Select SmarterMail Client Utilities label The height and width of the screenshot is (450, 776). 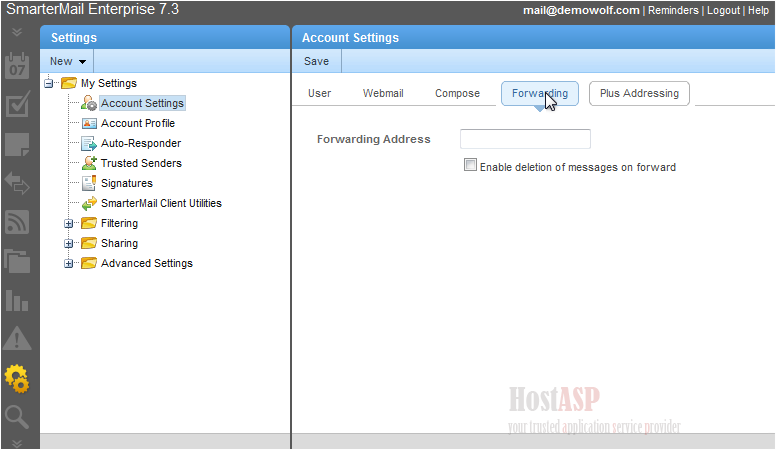161,203
